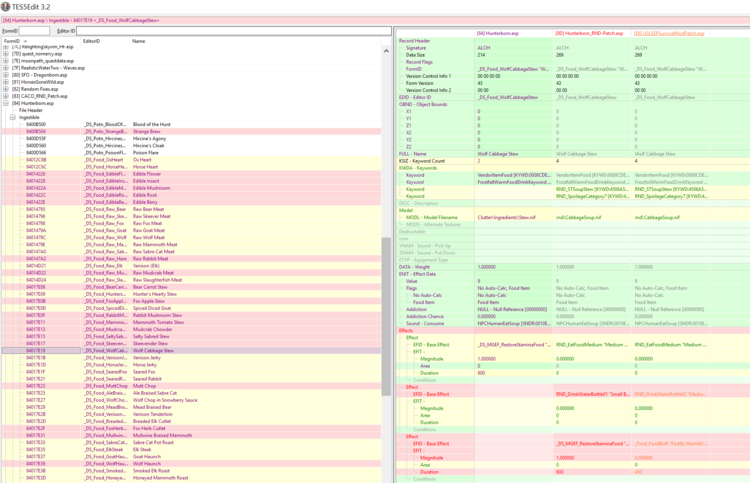Image resolution: width=750 pixels, height=483 pixels.
Task: Select the Data Size field row
Action: (573, 55)
